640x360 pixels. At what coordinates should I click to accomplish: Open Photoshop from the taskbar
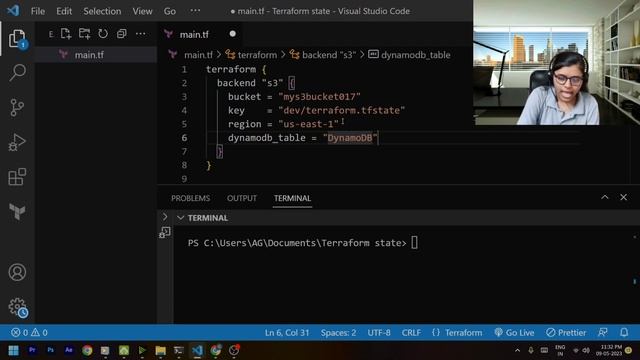coord(51,350)
